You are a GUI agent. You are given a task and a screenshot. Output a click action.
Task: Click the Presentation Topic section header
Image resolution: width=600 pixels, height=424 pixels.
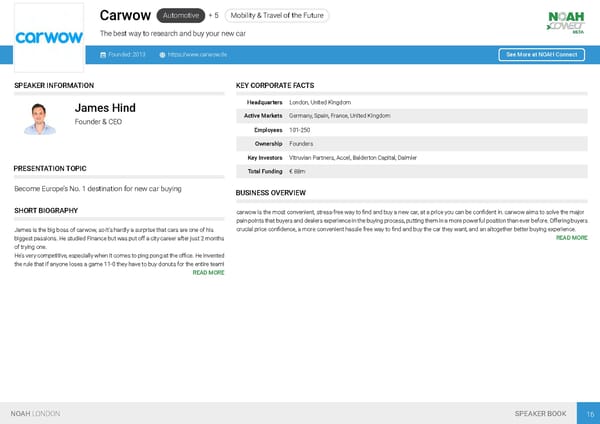point(50,168)
